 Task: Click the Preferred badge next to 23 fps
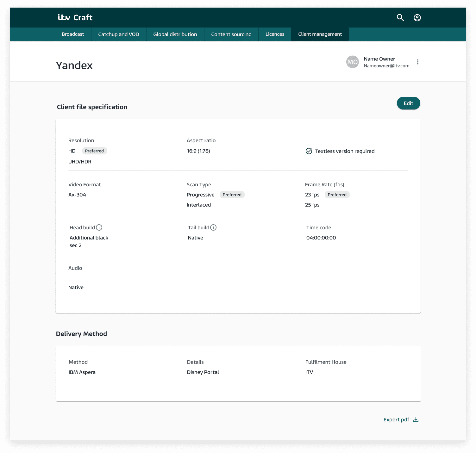point(337,195)
